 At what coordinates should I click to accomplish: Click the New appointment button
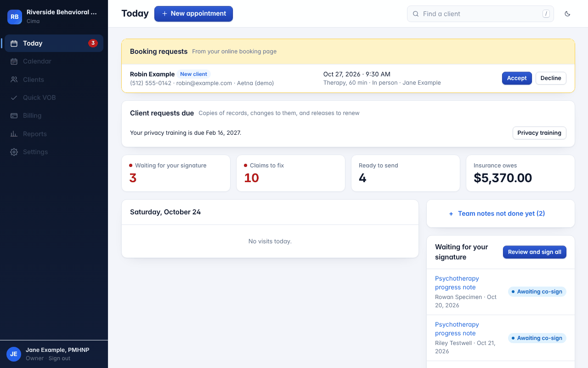pyautogui.click(x=193, y=14)
